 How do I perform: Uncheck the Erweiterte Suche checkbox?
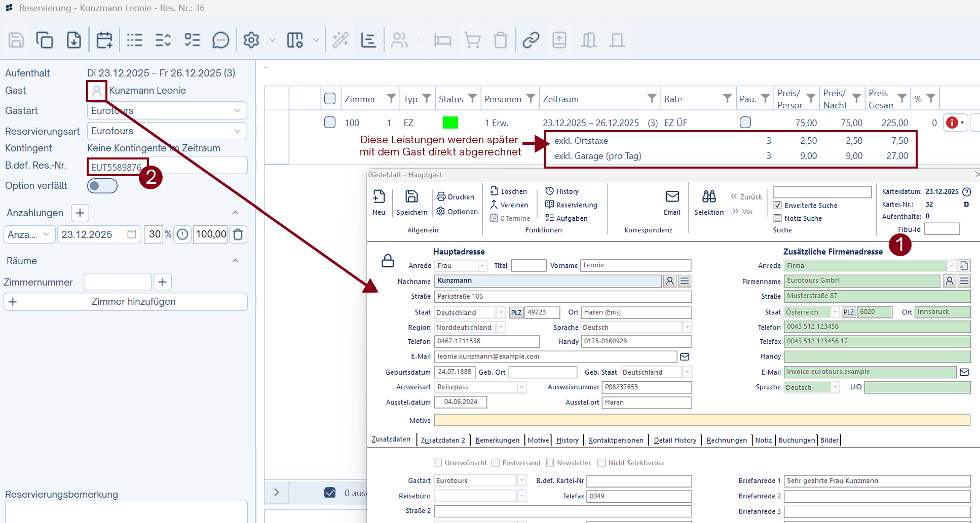[777, 206]
